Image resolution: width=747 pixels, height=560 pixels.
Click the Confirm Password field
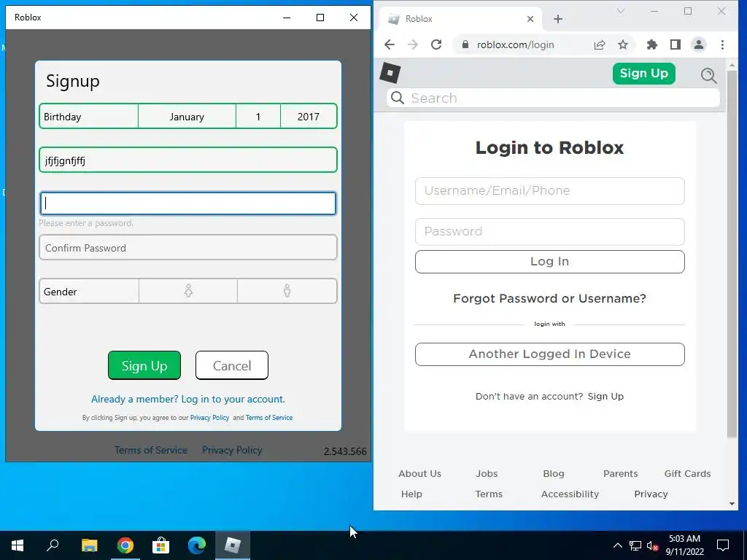click(188, 248)
